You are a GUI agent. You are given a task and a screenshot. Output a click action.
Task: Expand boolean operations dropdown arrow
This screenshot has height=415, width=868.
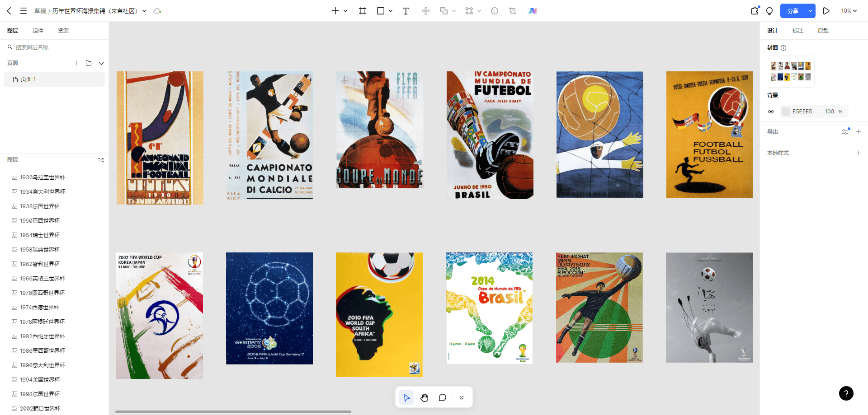click(x=454, y=11)
